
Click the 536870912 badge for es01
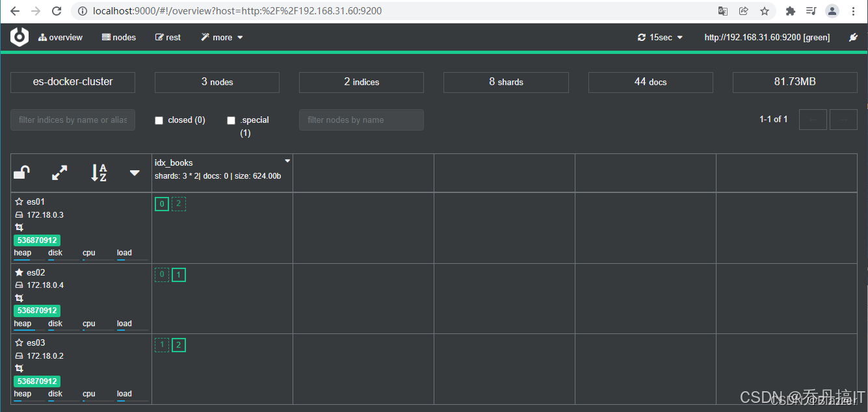(x=37, y=240)
